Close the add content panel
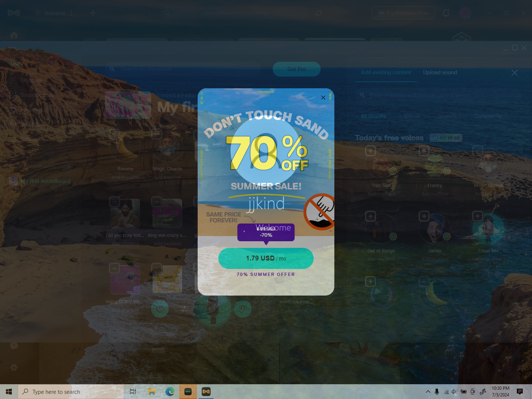 point(515,73)
